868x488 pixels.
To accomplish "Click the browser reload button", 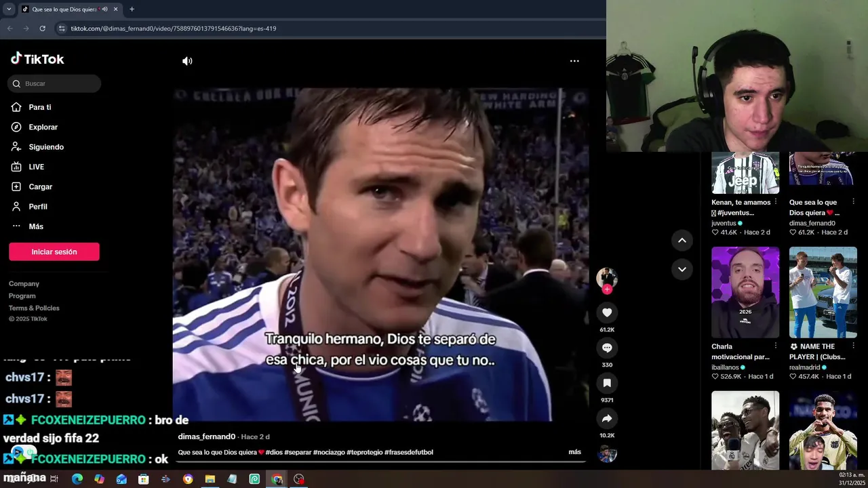I will point(42,28).
